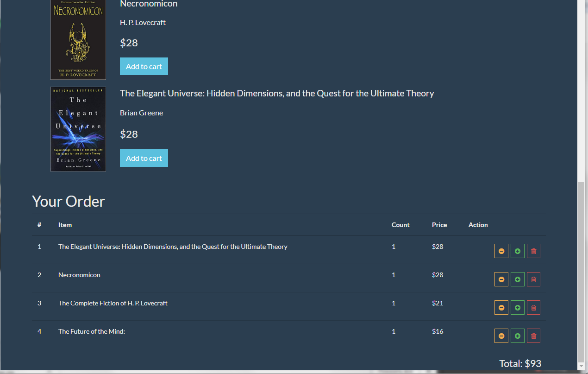Click the Your Order heading

pyautogui.click(x=69, y=201)
